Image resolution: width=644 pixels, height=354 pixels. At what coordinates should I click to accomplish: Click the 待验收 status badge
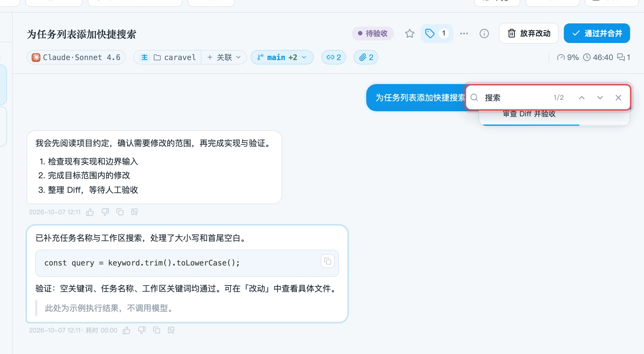373,34
